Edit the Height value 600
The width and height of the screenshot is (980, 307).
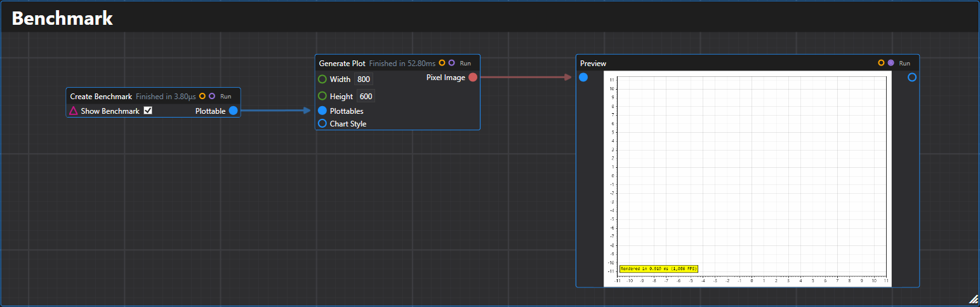point(366,97)
